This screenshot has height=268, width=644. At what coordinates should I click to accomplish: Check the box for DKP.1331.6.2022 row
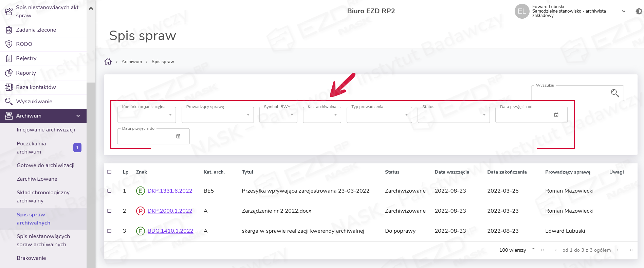tap(109, 191)
